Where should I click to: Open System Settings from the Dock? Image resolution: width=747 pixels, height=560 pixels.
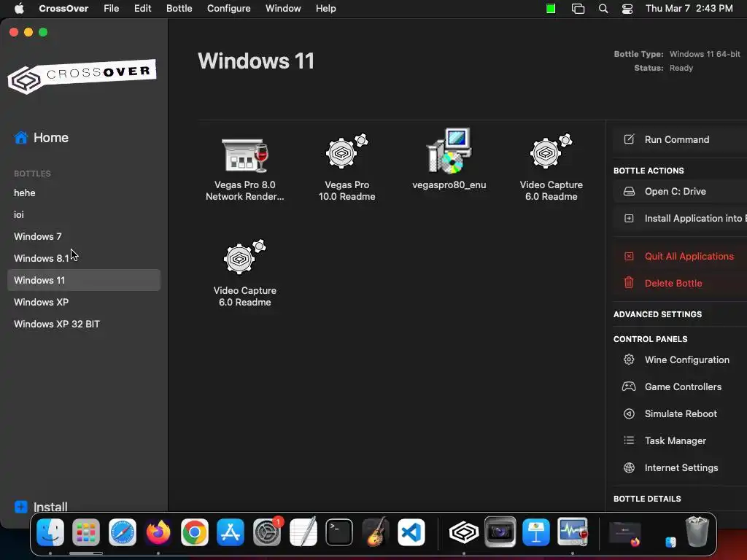click(x=267, y=532)
